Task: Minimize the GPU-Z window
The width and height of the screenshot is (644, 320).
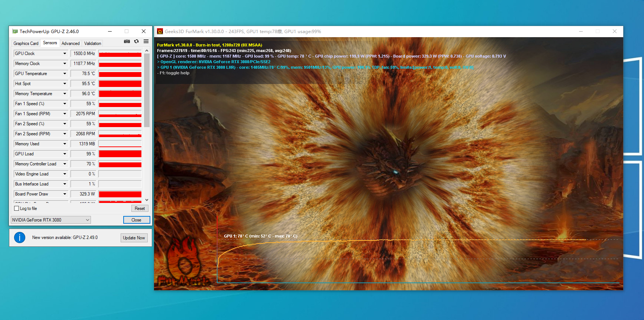Action: [110, 32]
